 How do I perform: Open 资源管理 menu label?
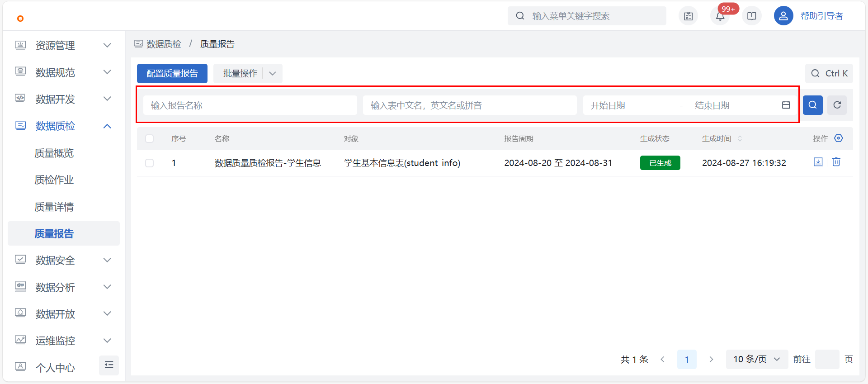[x=55, y=46]
